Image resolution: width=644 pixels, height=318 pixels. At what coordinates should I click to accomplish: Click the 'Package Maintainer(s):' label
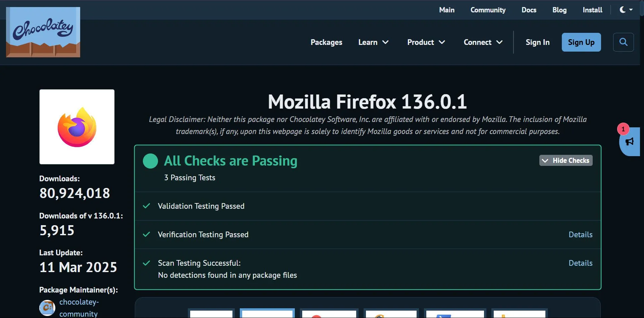(78, 290)
